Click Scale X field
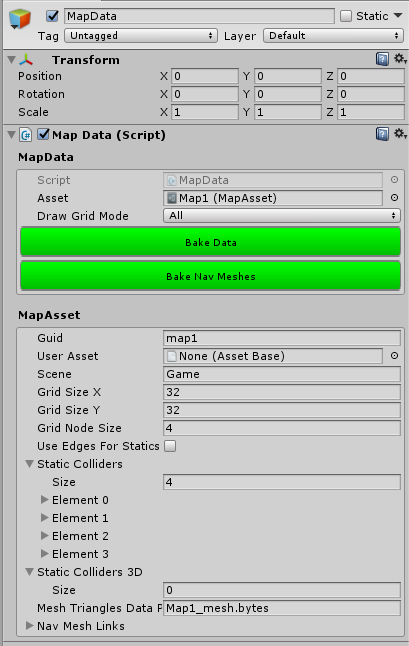The image size is (409, 646). pos(205,112)
